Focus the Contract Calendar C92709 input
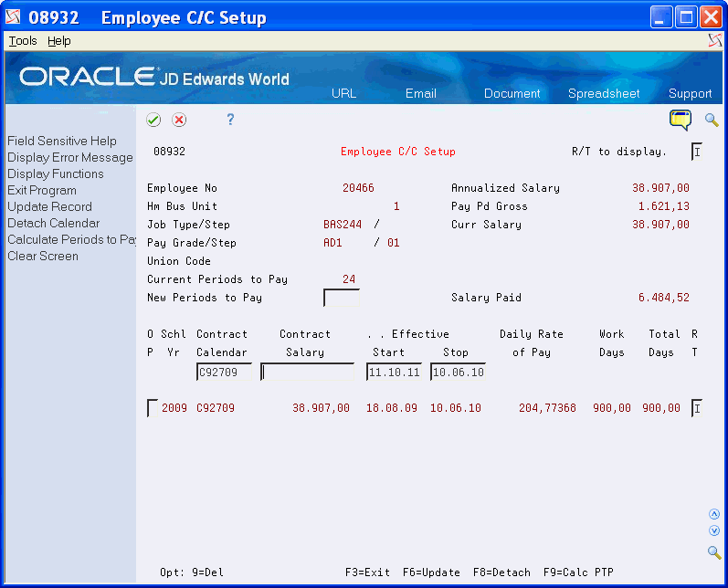This screenshot has height=588, width=728. [225, 372]
